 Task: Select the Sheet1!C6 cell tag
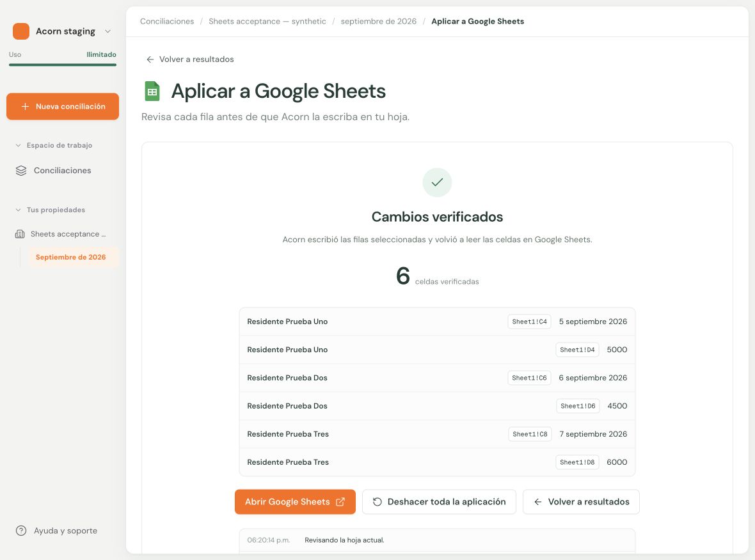pyautogui.click(x=529, y=378)
